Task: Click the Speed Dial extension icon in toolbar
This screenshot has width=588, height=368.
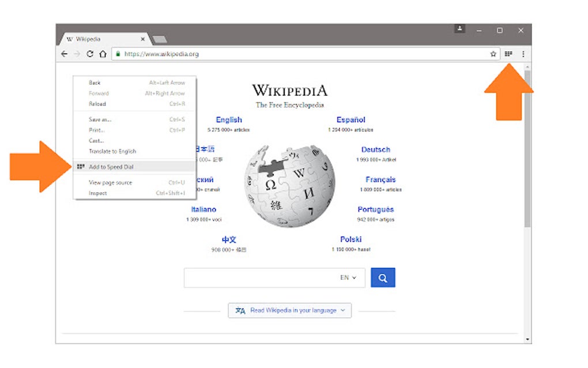Action: [508, 54]
